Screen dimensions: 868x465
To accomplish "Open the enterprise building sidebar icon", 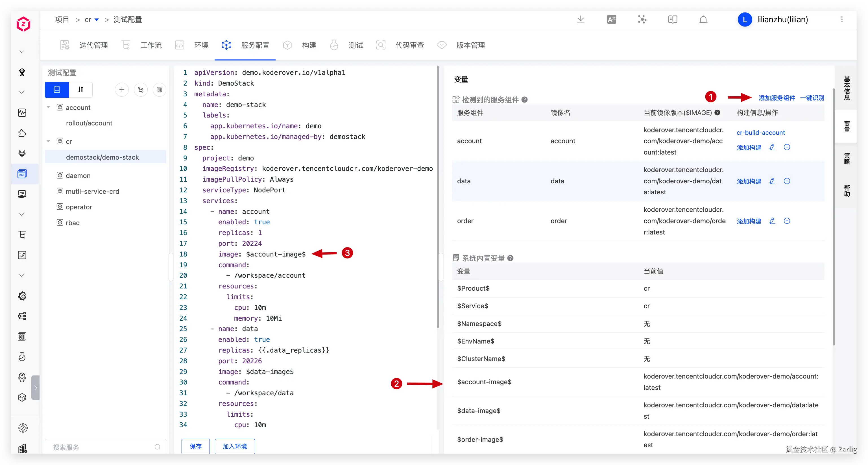I will point(22,448).
